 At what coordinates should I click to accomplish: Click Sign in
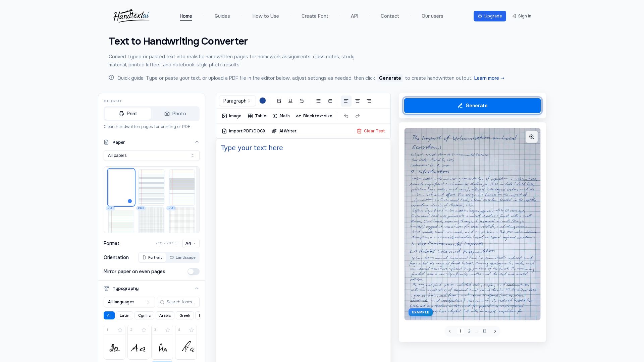click(521, 16)
